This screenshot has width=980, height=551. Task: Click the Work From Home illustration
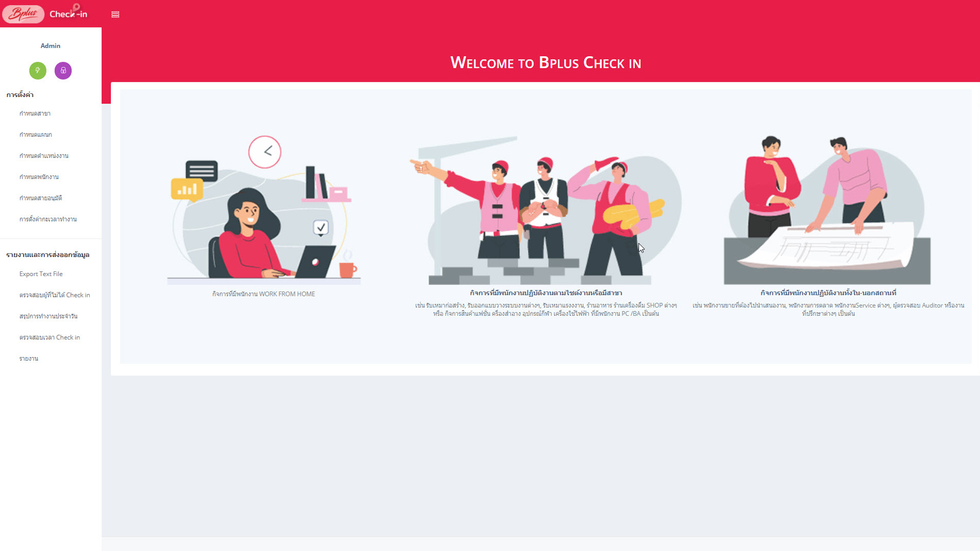click(264, 210)
